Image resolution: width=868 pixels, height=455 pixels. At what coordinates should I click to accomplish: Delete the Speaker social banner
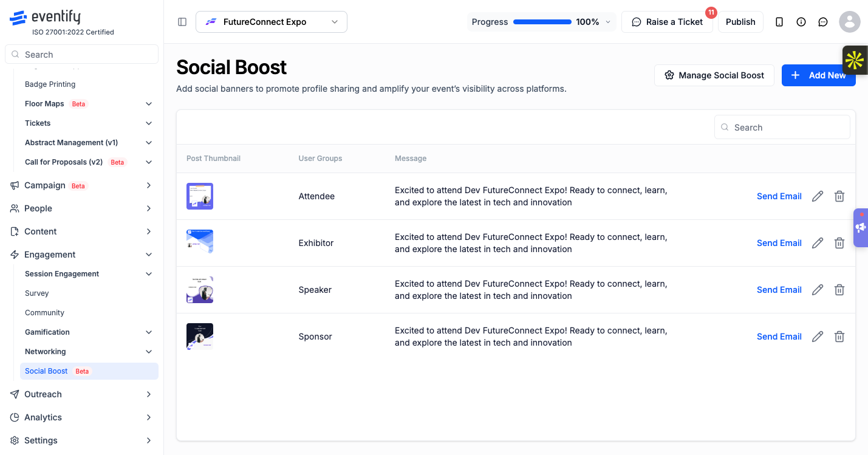[839, 290]
